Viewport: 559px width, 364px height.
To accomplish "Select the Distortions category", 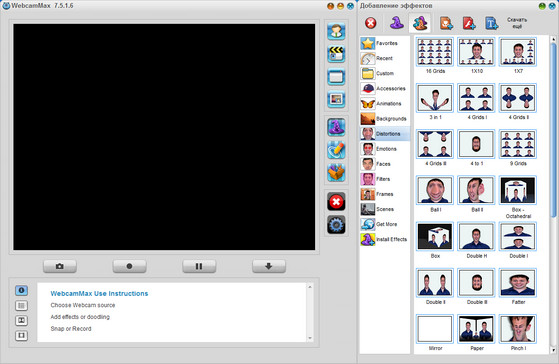I will click(385, 134).
